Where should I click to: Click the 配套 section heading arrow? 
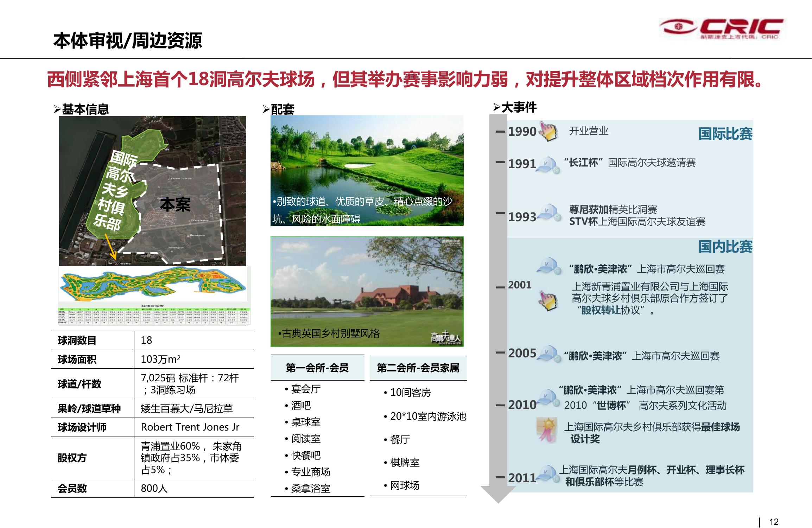click(x=266, y=109)
